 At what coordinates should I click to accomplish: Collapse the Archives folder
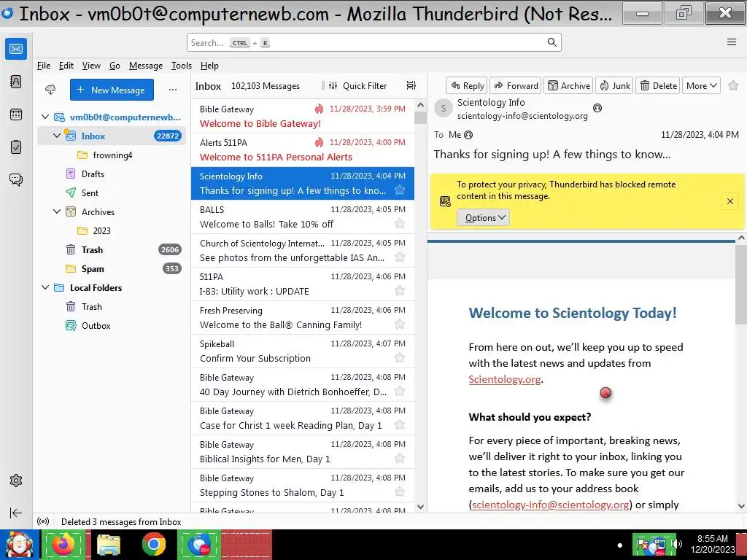click(57, 211)
